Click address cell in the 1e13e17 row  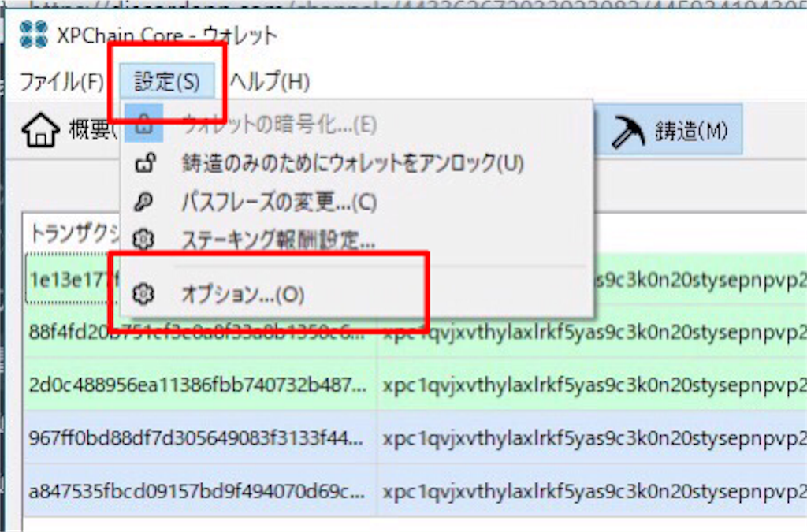pyautogui.click(x=701, y=280)
